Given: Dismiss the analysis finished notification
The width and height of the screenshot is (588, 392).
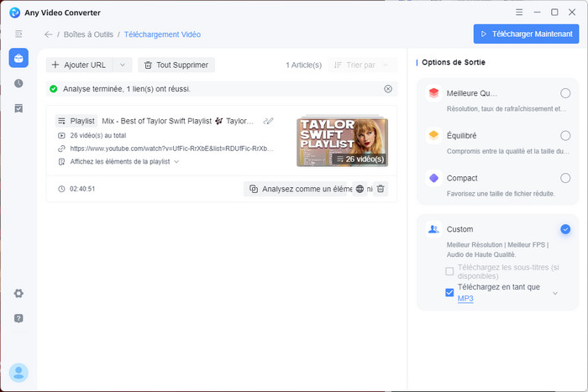Looking at the screenshot, I should coord(387,88).
